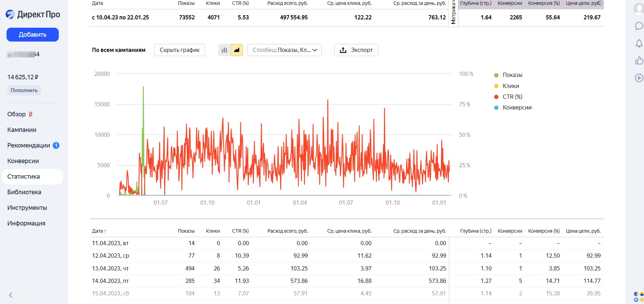Click the thumbs-up feedback icon
This screenshot has width=644, height=304.
(x=639, y=61)
